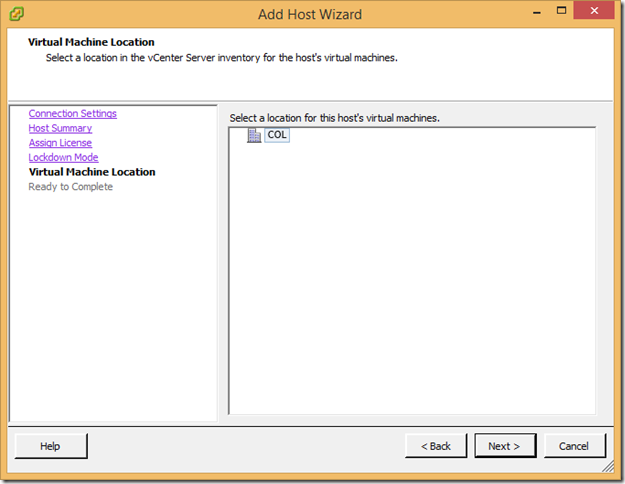Viewport: 625px width, 484px height.
Task: Proceed by clicking Next >
Action: pos(505,446)
